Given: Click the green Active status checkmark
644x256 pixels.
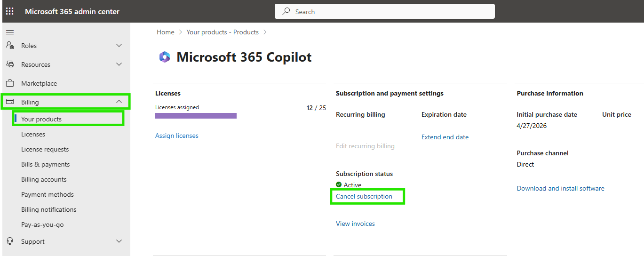Looking at the screenshot, I should (339, 185).
